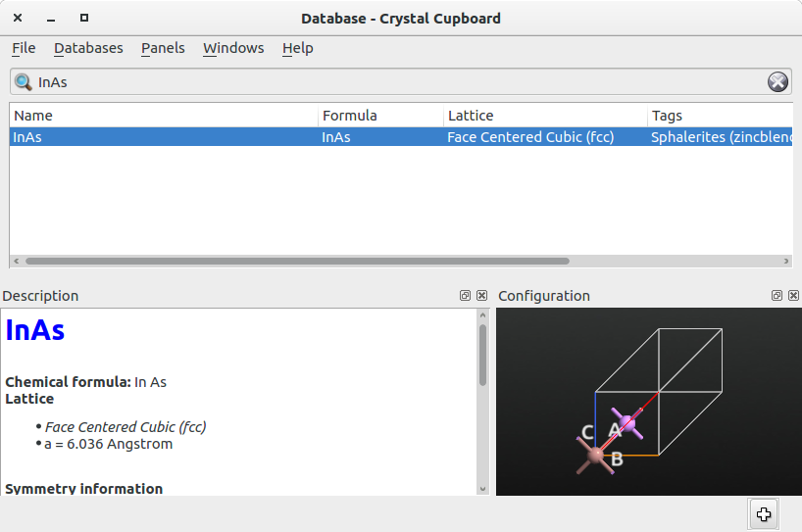802x532 pixels.
Task: Click the purple atom in configuration view
Action: click(x=627, y=423)
